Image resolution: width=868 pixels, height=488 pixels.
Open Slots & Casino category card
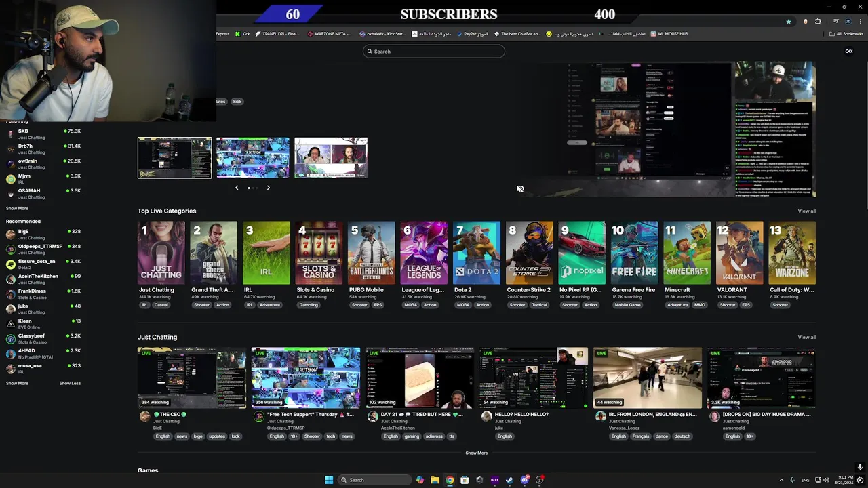(x=319, y=253)
